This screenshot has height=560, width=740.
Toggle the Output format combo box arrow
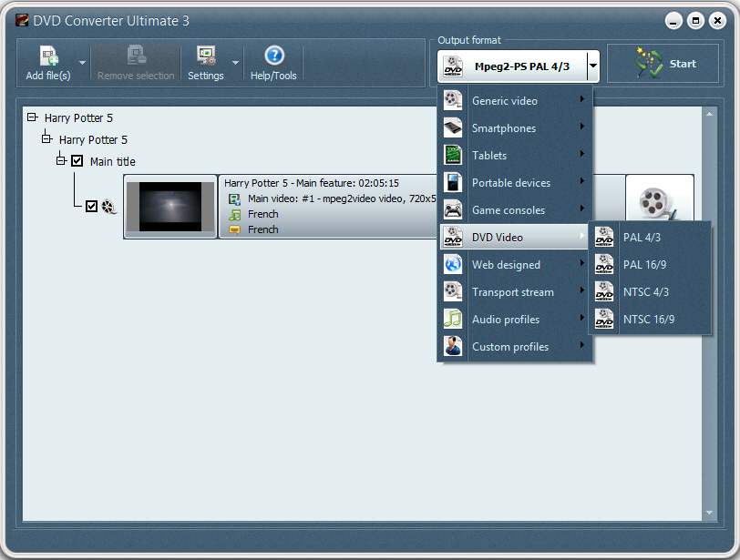pyautogui.click(x=593, y=66)
